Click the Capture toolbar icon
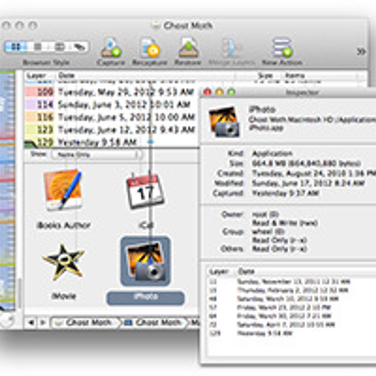The width and height of the screenshot is (376, 376). click(x=111, y=48)
